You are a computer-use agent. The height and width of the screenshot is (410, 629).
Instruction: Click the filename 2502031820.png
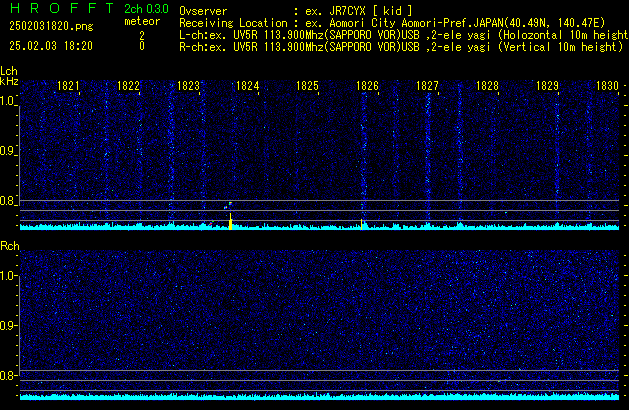point(51,26)
